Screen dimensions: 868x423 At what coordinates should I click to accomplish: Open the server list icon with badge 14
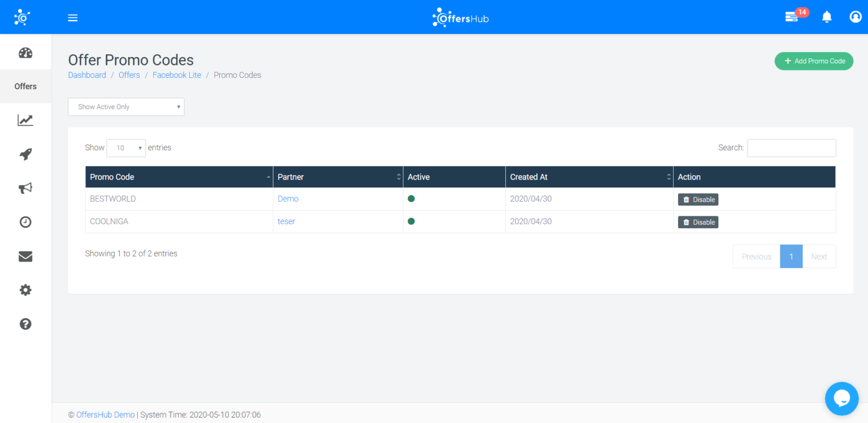[x=792, y=17]
